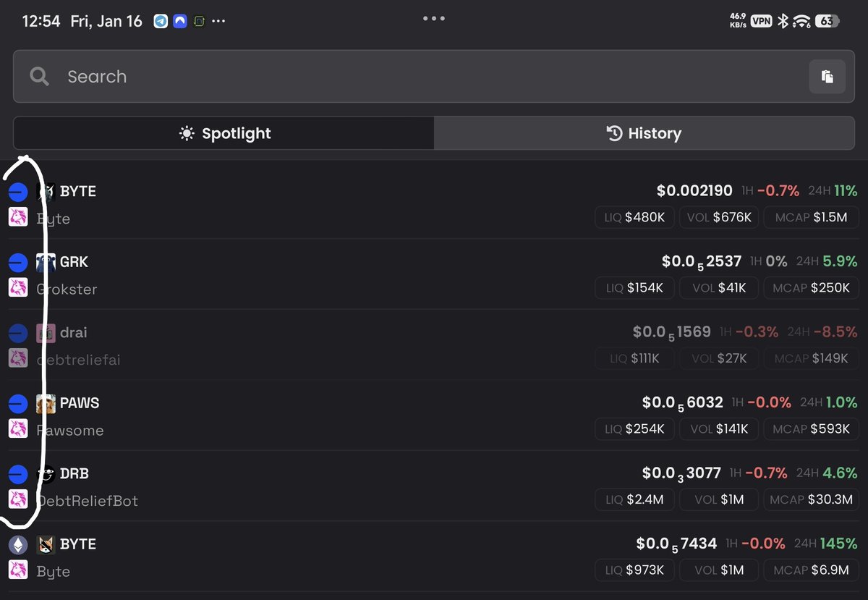Click the 24H 11% change value
The width and height of the screenshot is (868, 600).
click(x=846, y=191)
